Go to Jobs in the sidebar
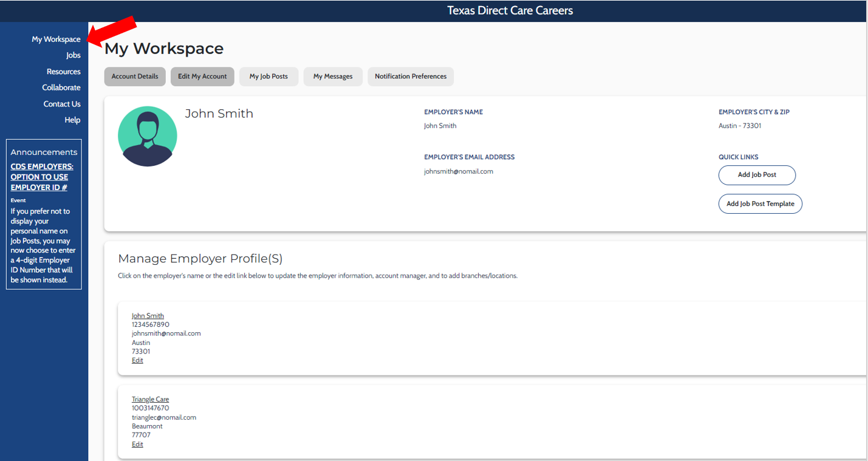Image resolution: width=868 pixels, height=461 pixels. (73, 55)
